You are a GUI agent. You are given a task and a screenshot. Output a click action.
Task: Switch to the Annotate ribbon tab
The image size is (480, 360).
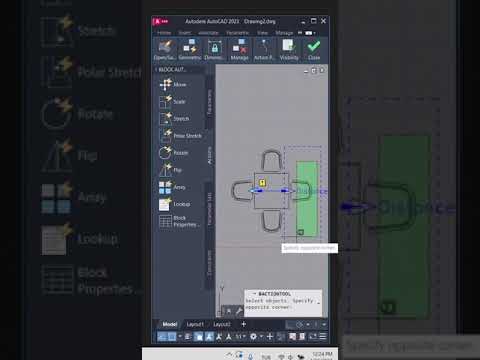click(x=208, y=33)
